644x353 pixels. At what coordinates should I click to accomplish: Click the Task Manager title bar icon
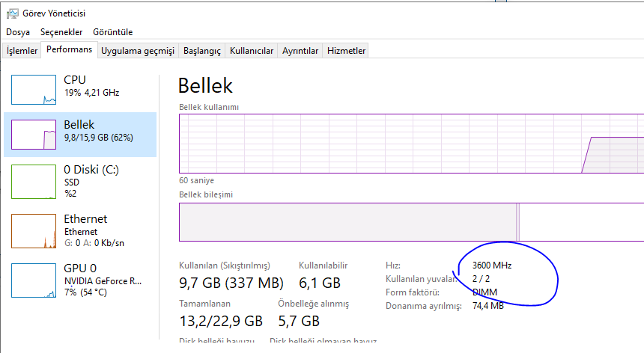(12, 12)
